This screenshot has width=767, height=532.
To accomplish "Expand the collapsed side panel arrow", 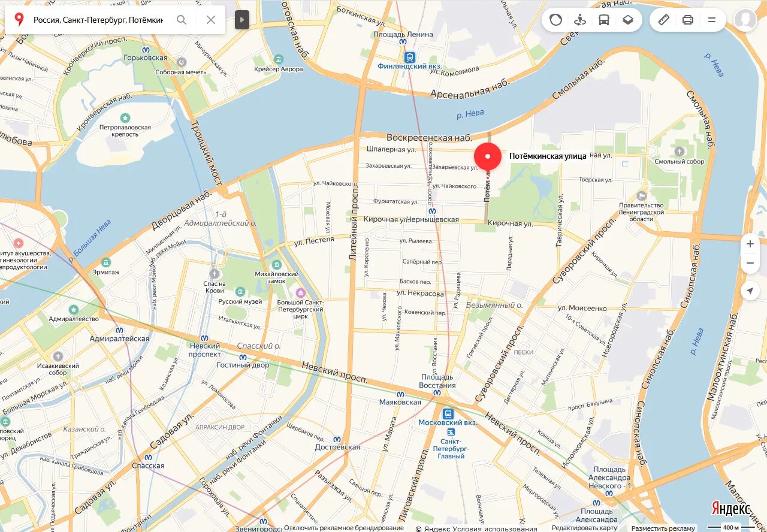I will coord(241,20).
